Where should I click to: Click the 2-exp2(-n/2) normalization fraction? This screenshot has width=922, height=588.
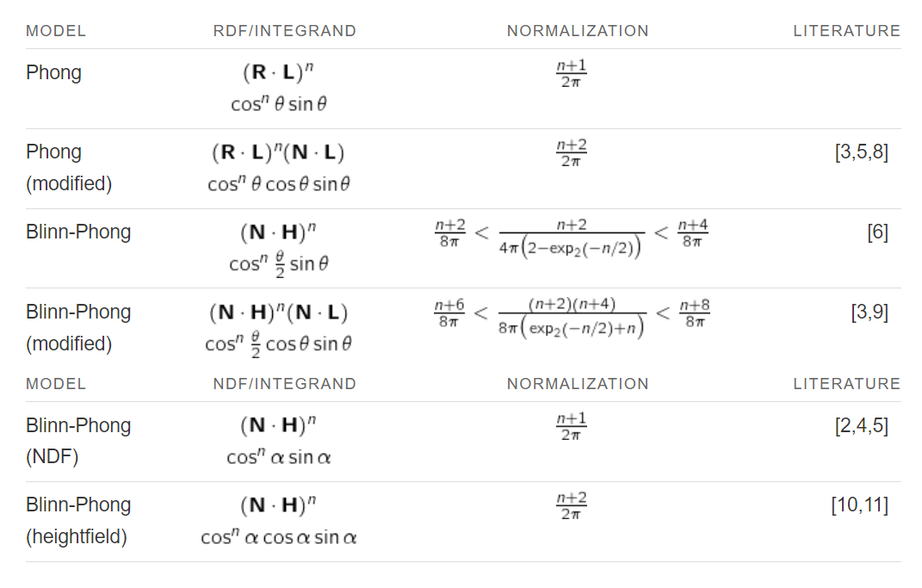click(x=572, y=238)
